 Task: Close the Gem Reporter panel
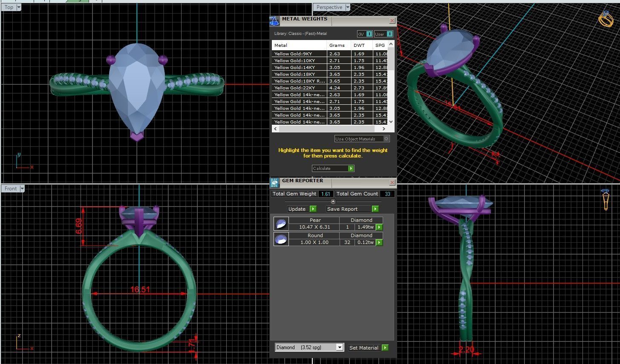[392, 182]
